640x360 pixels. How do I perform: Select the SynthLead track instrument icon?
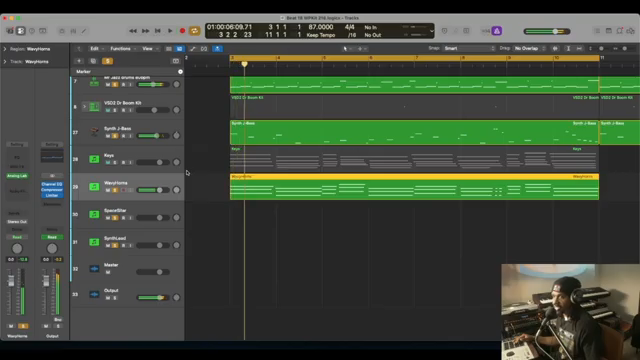[x=94, y=242]
